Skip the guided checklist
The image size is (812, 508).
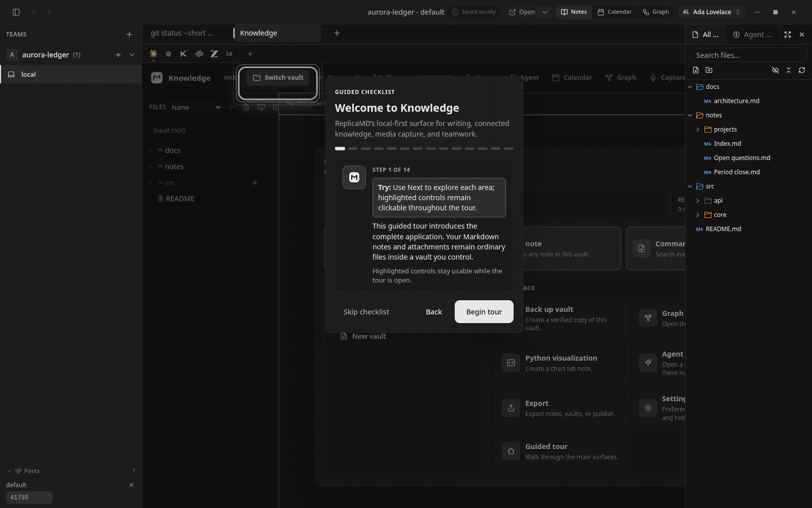tap(366, 312)
